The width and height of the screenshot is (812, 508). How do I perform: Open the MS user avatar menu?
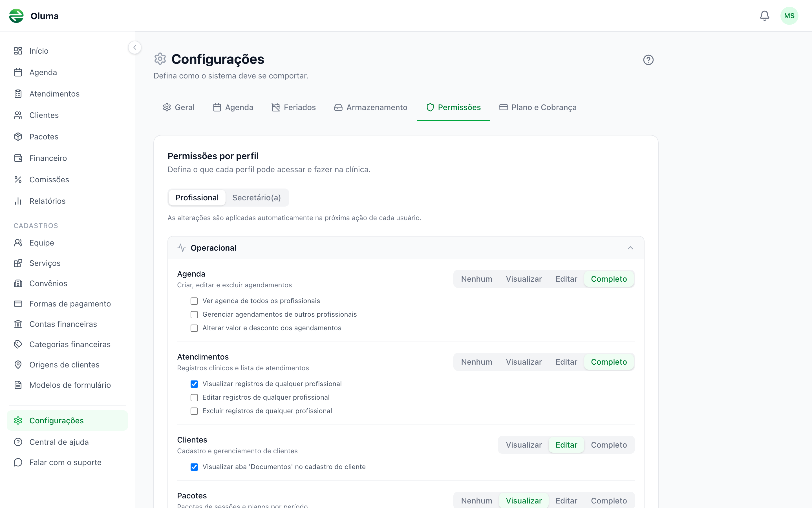[x=789, y=16]
